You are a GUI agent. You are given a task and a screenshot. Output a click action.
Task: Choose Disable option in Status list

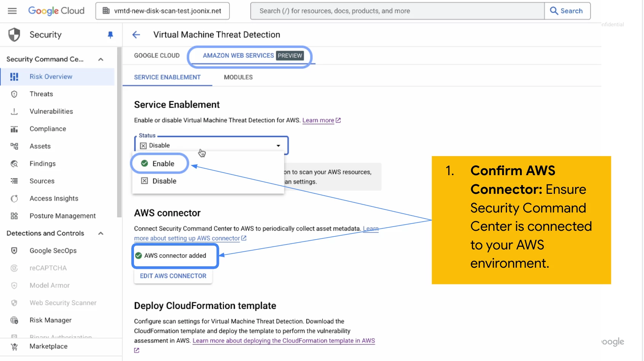(x=208, y=181)
